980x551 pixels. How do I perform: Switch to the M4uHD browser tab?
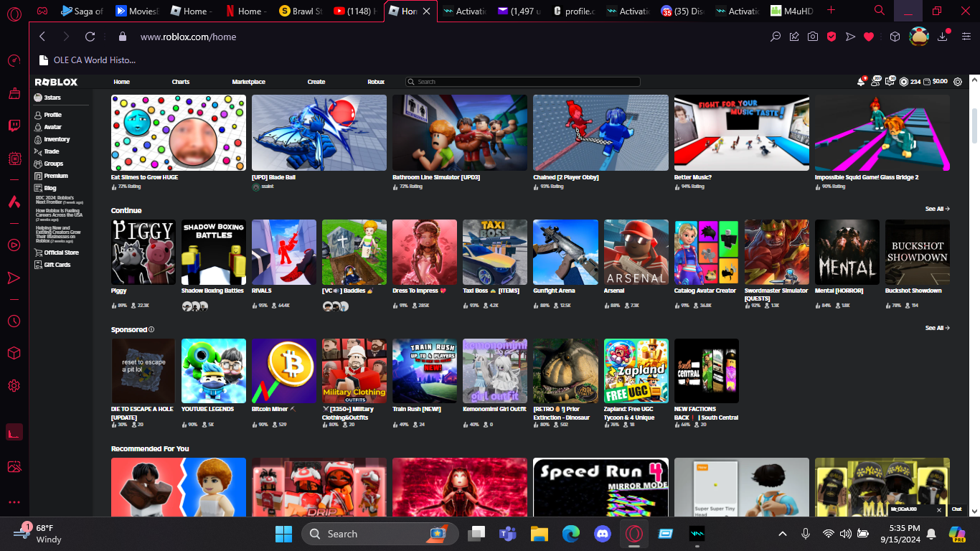coord(791,11)
